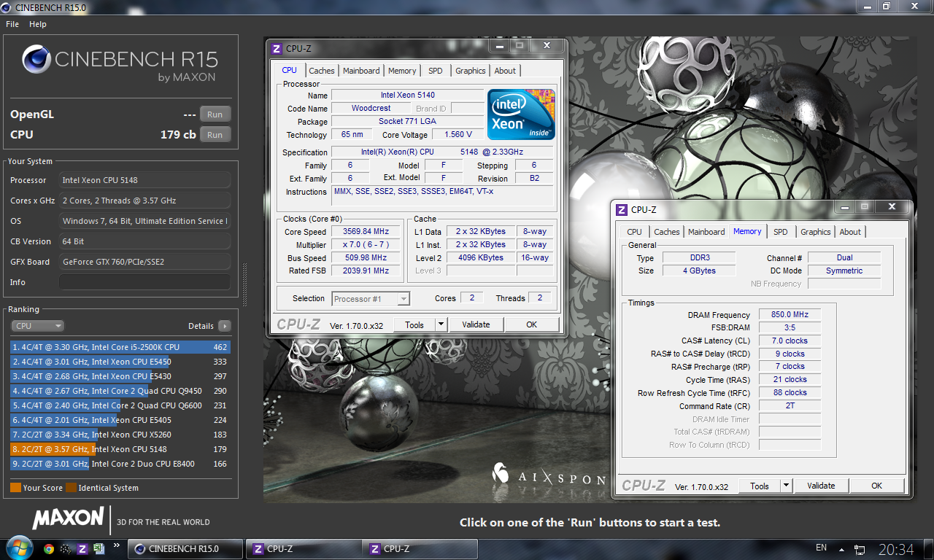Click the MAXON logo at the bottom
The image size is (934, 560).
[x=68, y=518]
